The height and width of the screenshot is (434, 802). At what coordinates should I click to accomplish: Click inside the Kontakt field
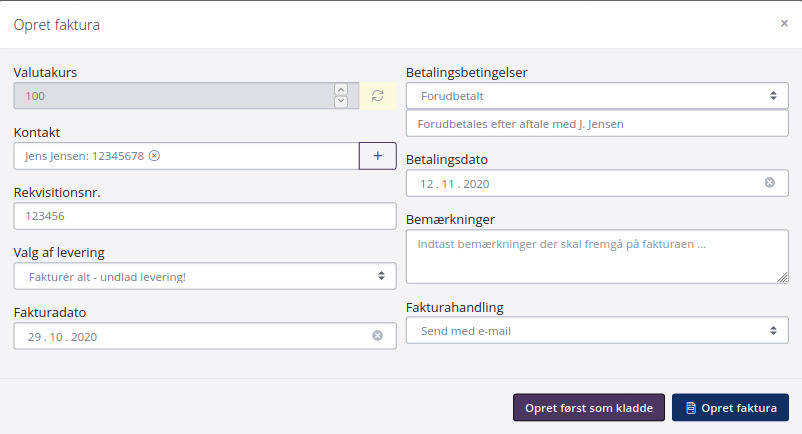tap(260, 156)
